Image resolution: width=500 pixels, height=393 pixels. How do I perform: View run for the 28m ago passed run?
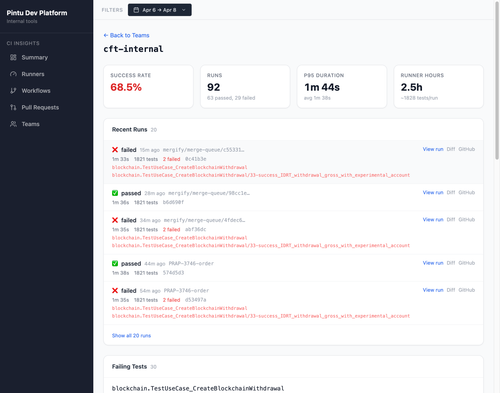point(433,192)
